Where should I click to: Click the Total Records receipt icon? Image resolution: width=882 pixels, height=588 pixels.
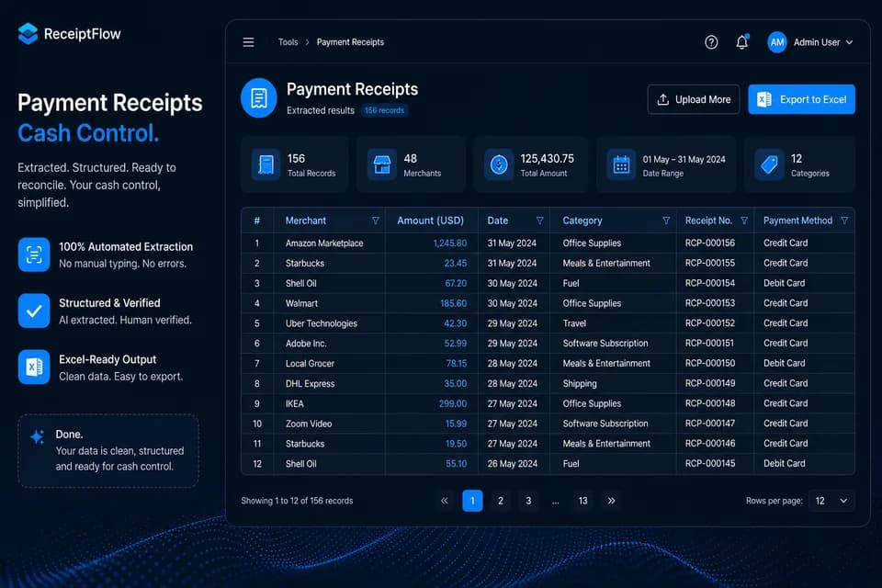(266, 164)
